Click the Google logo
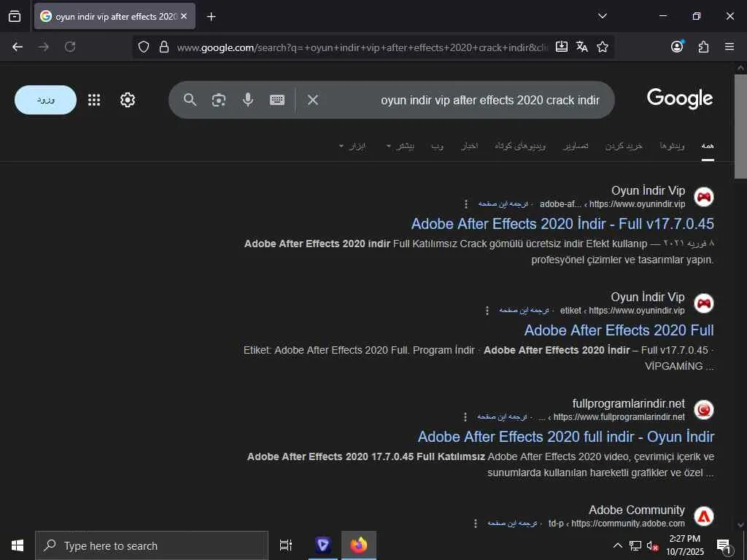This screenshot has width=747, height=560. tap(680, 98)
